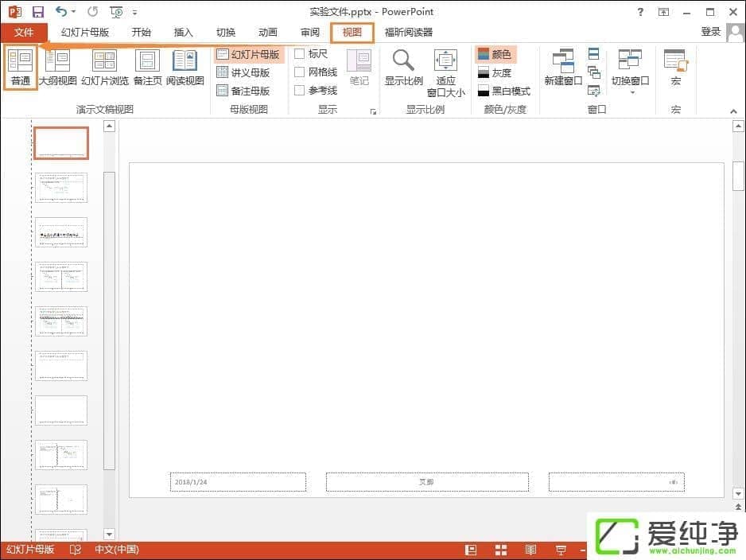This screenshot has width=746, height=560.
Task: Open the File (文件) tab
Action: point(24,33)
